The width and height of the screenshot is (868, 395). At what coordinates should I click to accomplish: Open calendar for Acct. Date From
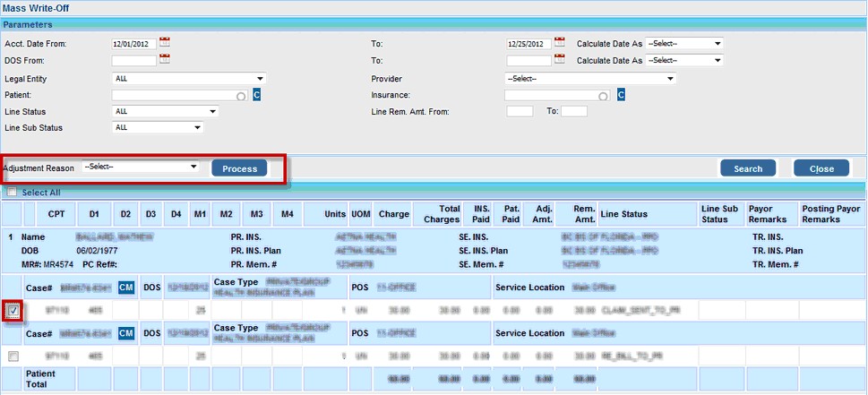(x=164, y=42)
